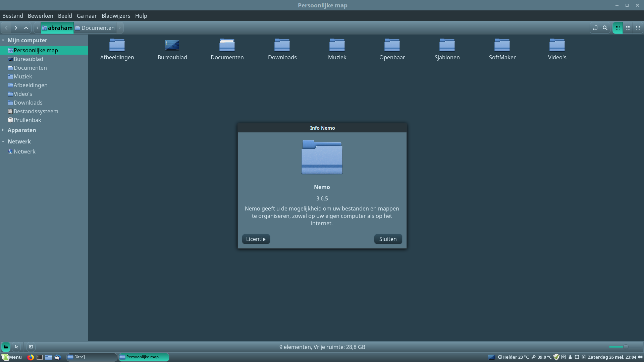
Task: Select the Documenten path bar button
Action: 95,28
